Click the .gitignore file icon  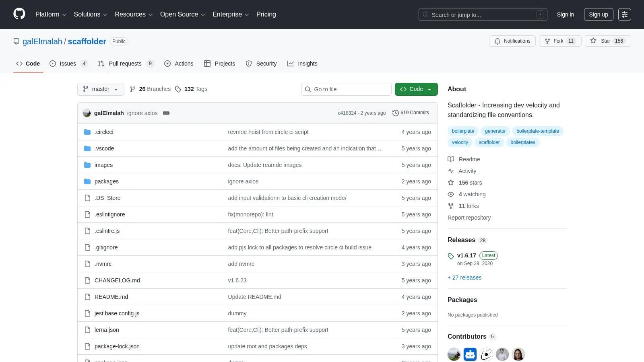pos(87,247)
